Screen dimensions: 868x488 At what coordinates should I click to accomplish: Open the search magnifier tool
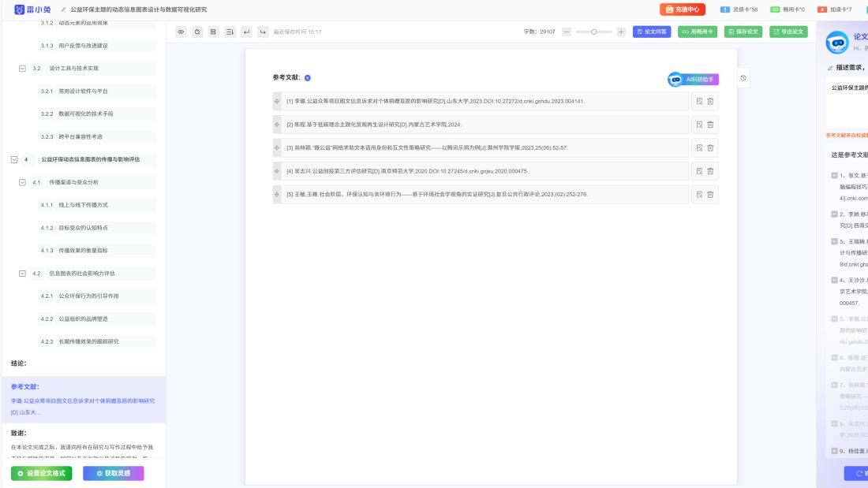pyautogui.click(x=197, y=32)
